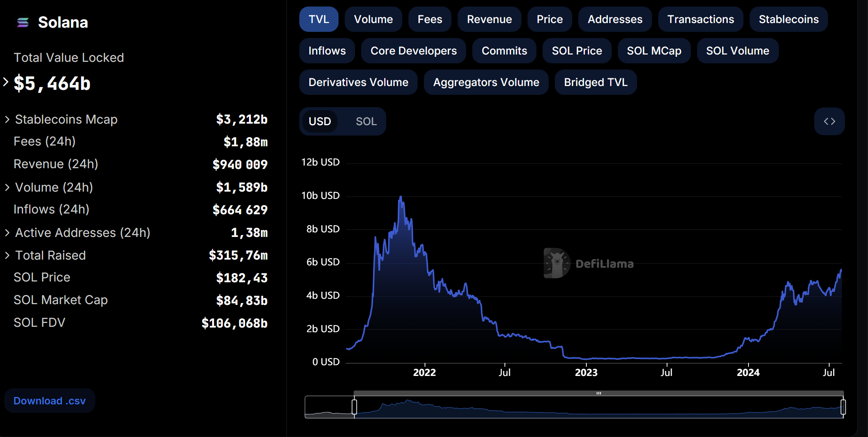The image size is (868, 437).
Task: Click the TVL peak on the chart
Action: click(x=401, y=197)
